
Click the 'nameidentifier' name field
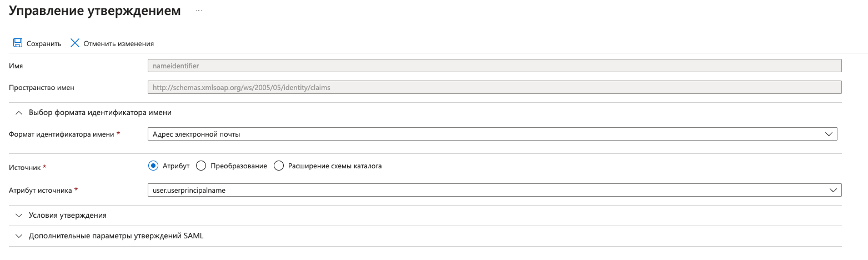(494, 66)
